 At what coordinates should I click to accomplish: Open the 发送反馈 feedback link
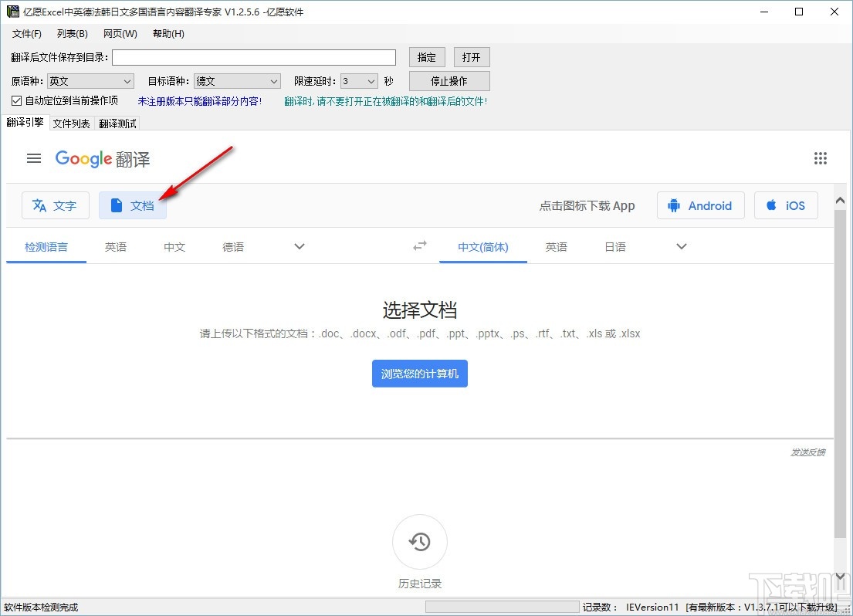tap(807, 452)
